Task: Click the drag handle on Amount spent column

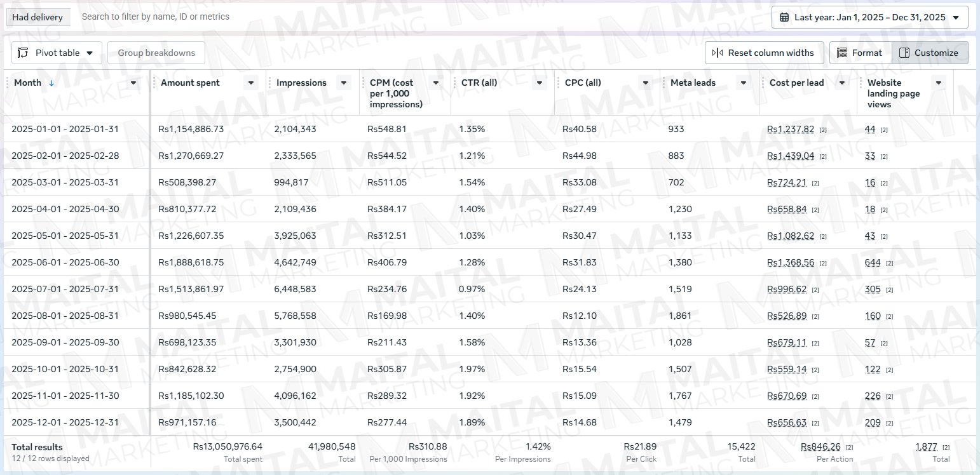Action: coord(154,83)
